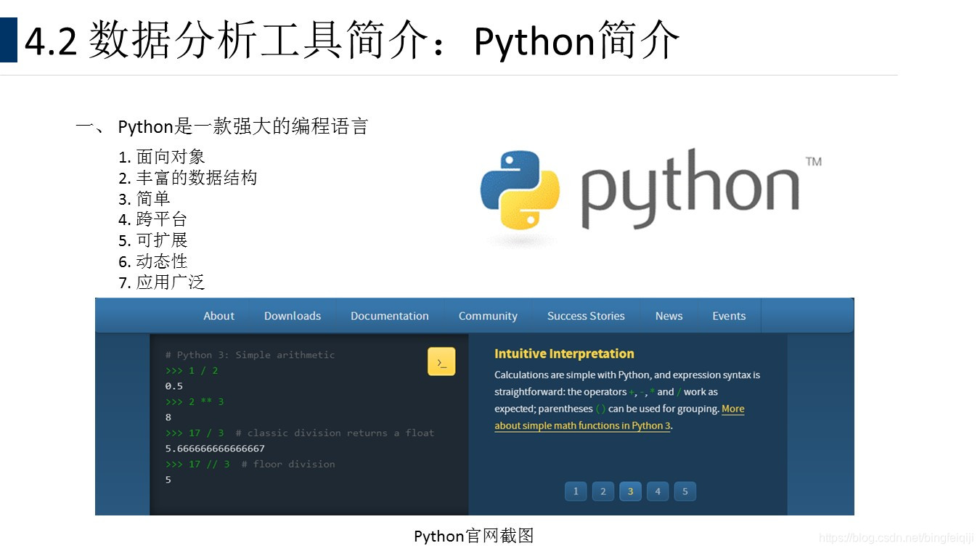Click the code line '>>> 2 ** 3'
980x551 pixels.
point(195,401)
